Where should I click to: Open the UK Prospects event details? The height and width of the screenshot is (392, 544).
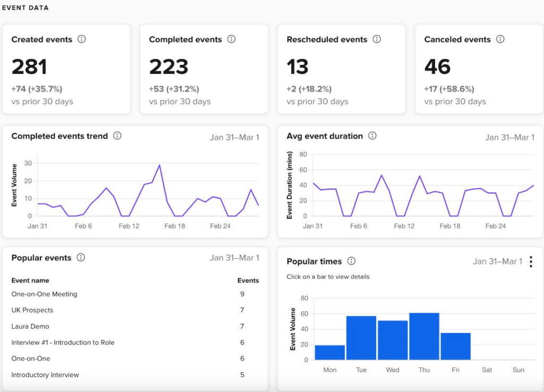point(33,310)
